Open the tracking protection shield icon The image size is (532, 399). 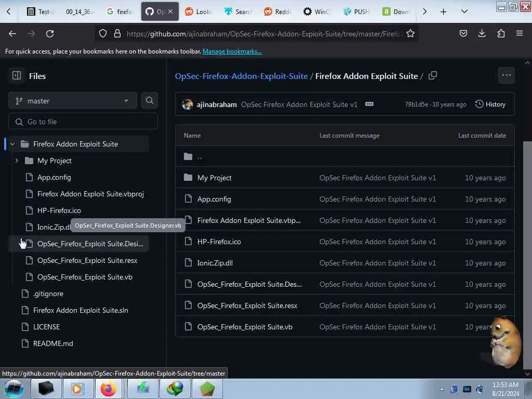pos(103,33)
